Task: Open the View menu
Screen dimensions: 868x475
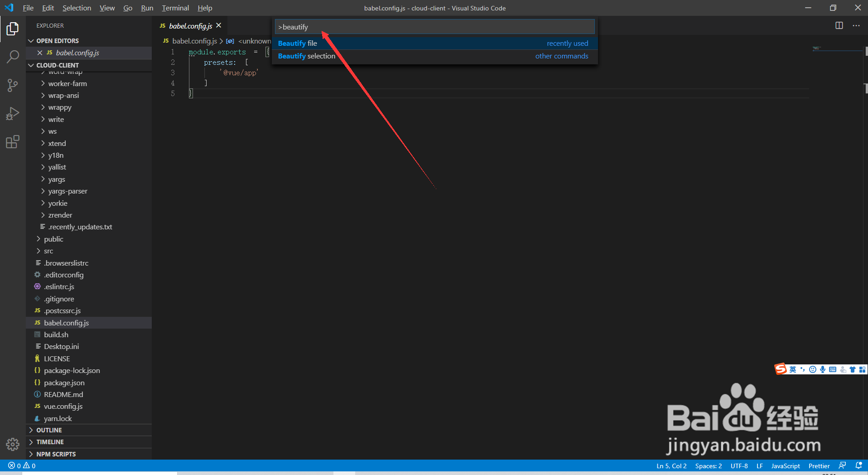Action: (107, 8)
